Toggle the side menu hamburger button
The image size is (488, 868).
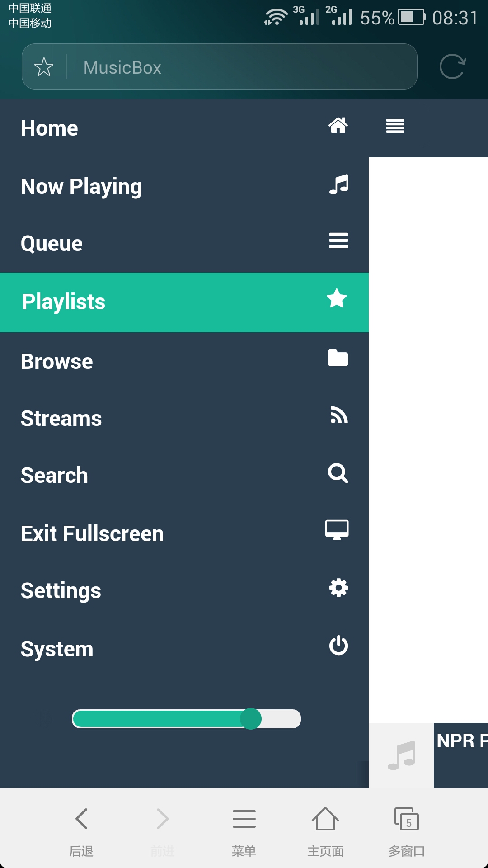pyautogui.click(x=395, y=126)
